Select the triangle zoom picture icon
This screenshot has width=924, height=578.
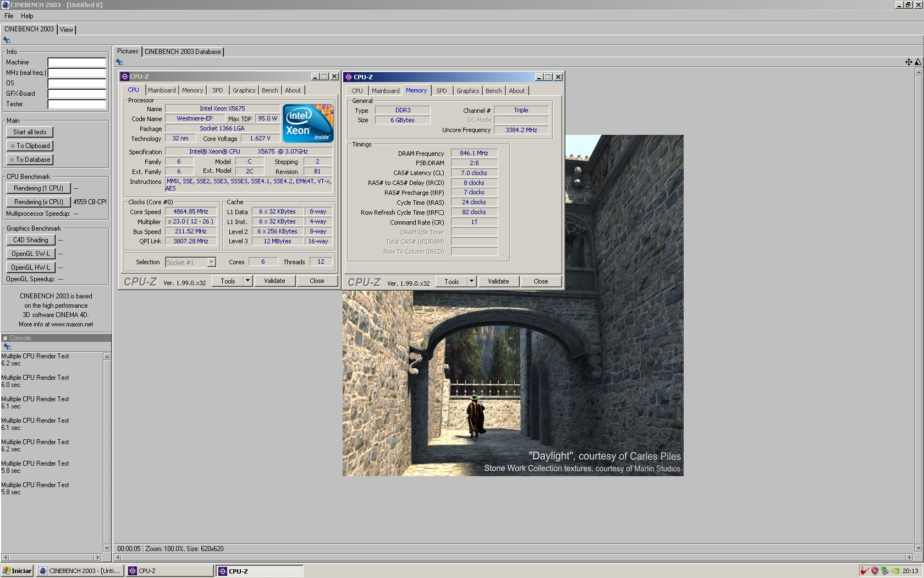coord(917,62)
